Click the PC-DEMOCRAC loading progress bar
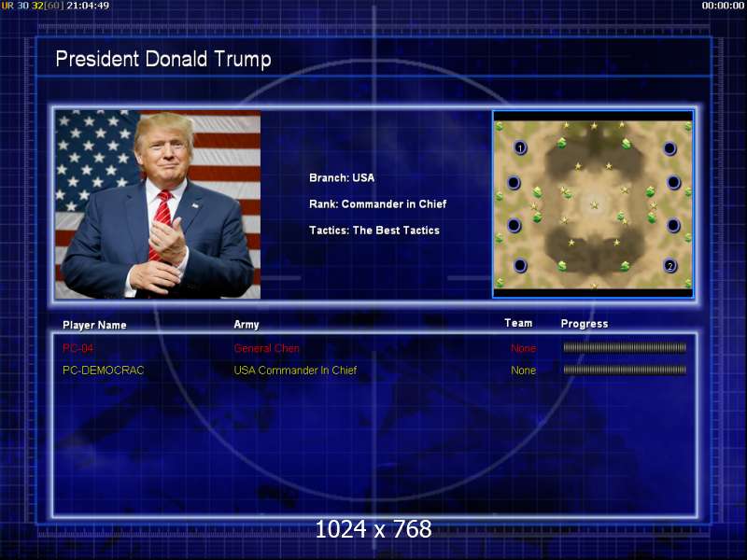The width and height of the screenshot is (747, 560). tap(625, 370)
